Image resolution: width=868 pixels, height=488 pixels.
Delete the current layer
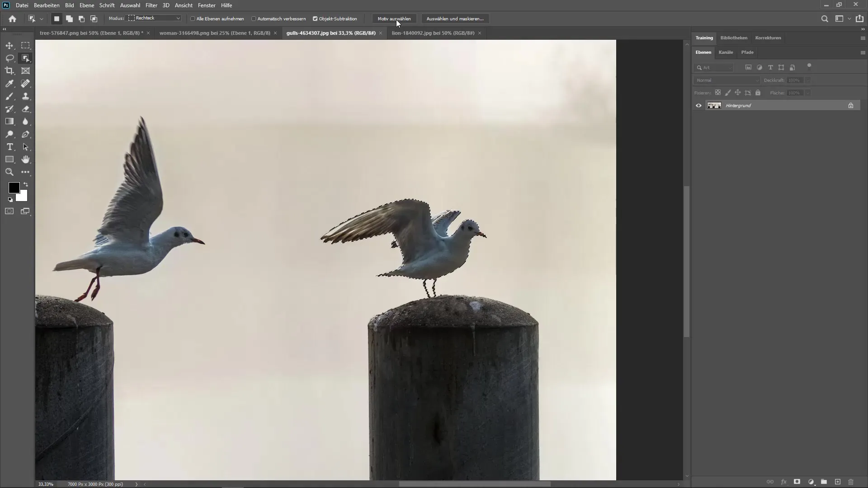pyautogui.click(x=851, y=482)
